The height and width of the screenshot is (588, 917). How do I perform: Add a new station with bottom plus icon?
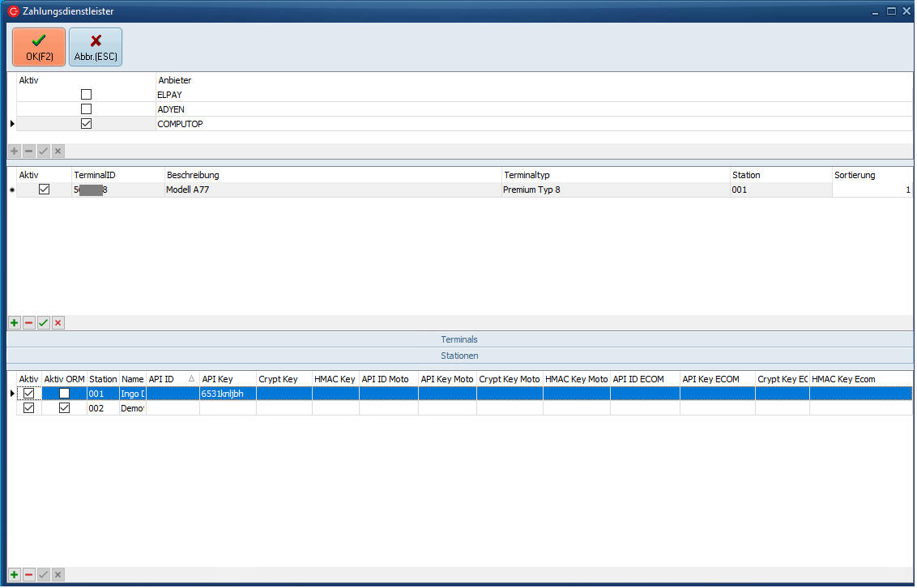pos(14,574)
